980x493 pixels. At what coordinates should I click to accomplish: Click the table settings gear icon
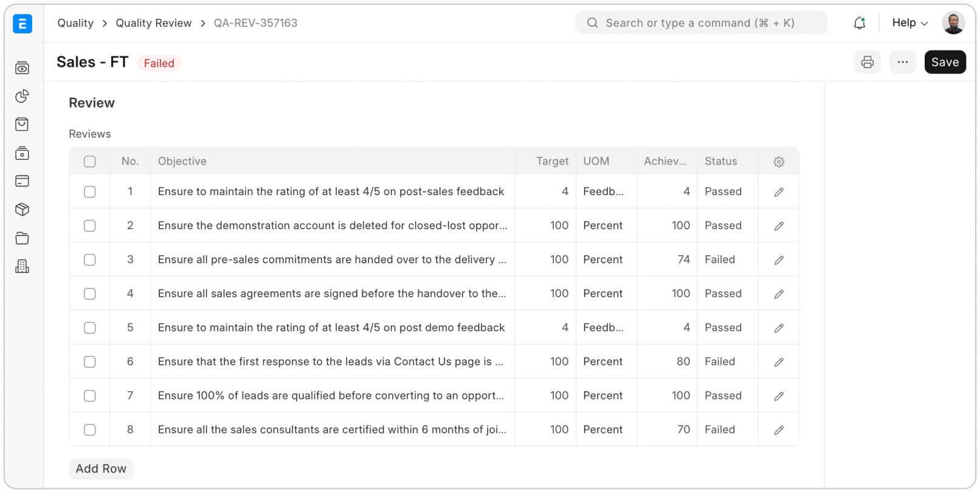[x=778, y=162]
